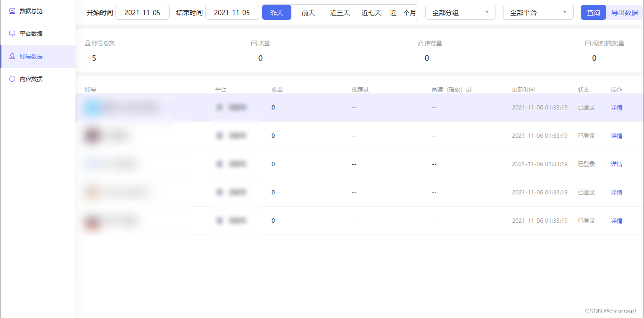
Task: Open 平台数据 in the sidebar
Action: [38, 33]
